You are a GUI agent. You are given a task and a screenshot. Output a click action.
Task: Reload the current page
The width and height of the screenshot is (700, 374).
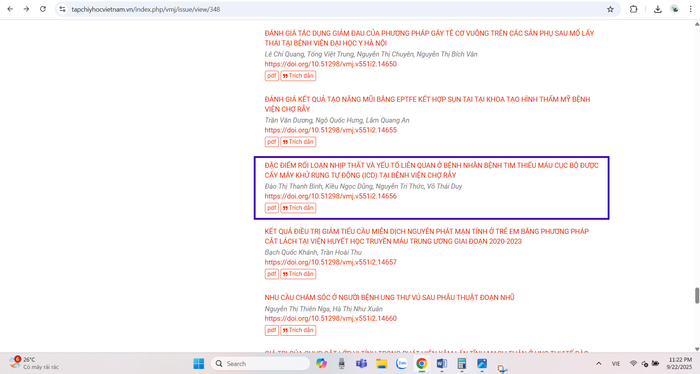click(43, 9)
